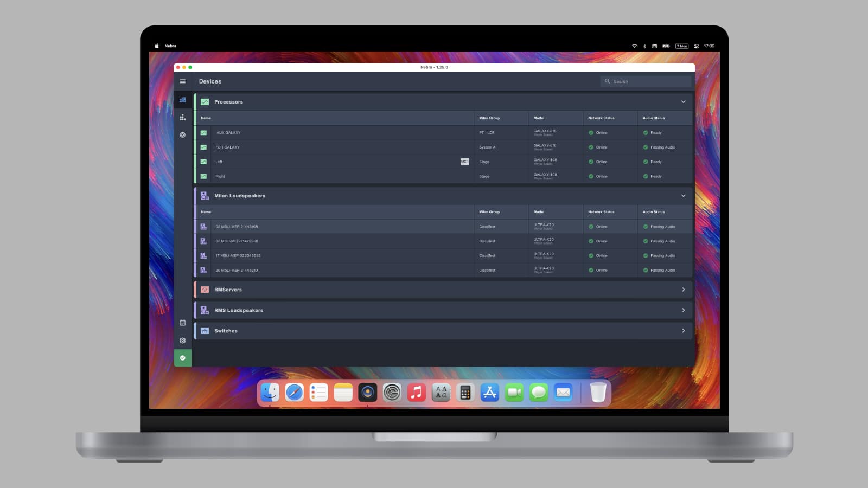Select the FOH GALAXY row status checkbox
Image resolution: width=868 pixels, height=488 pixels.
(204, 147)
